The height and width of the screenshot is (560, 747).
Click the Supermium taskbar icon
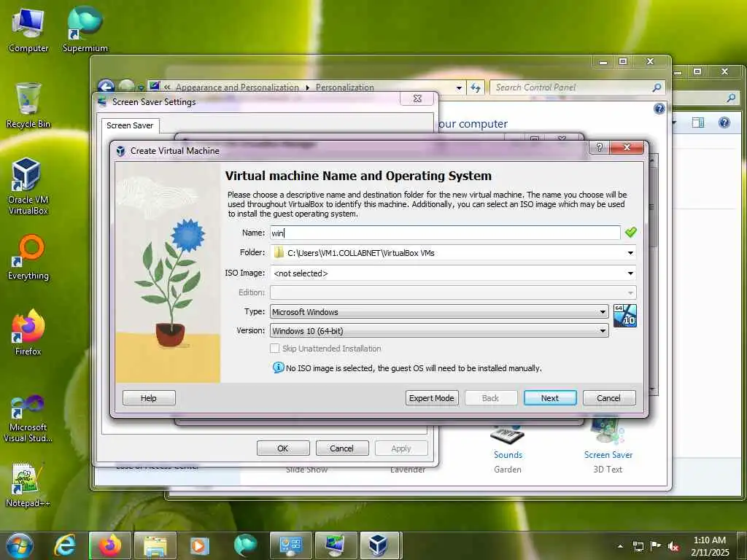(x=245, y=545)
